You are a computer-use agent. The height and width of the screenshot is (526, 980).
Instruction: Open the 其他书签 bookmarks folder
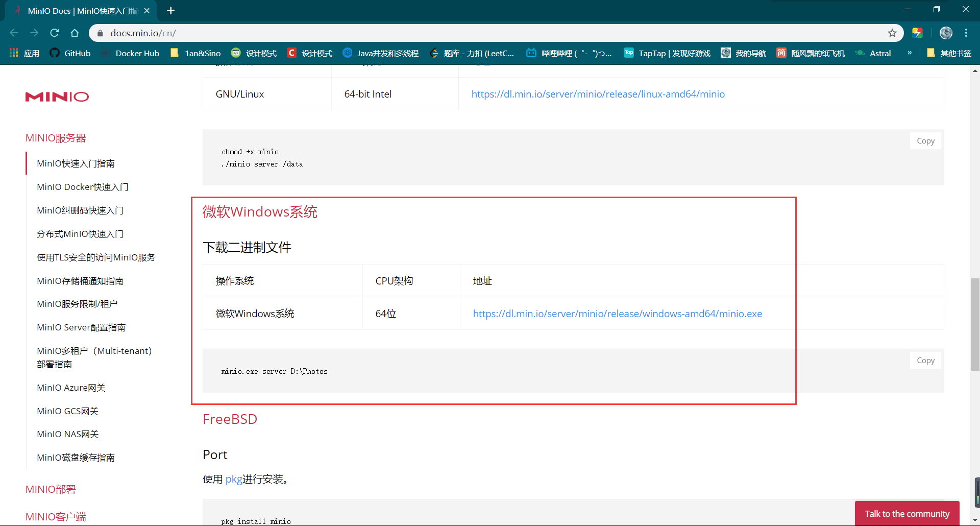950,53
